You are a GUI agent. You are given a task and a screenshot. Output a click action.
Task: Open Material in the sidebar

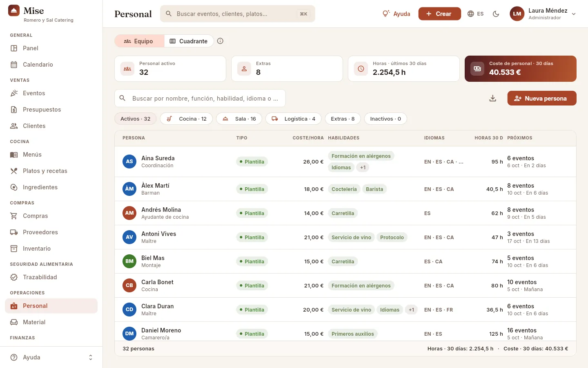pyautogui.click(x=51, y=322)
